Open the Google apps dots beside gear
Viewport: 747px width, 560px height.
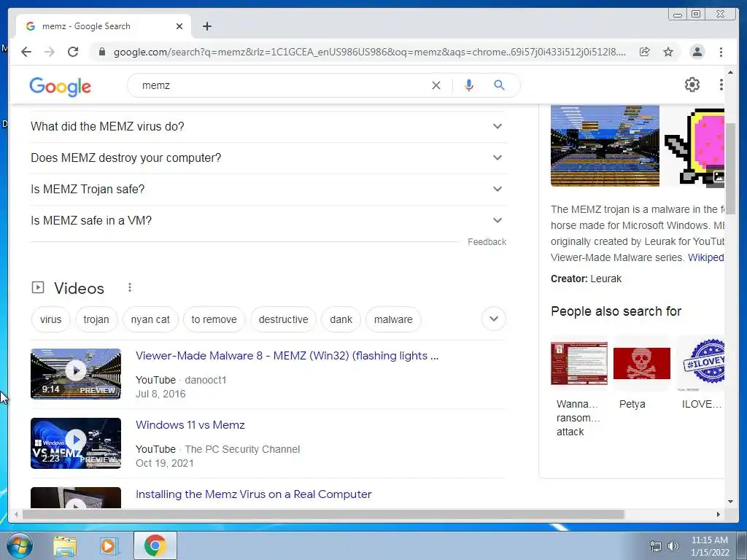pyautogui.click(x=721, y=85)
